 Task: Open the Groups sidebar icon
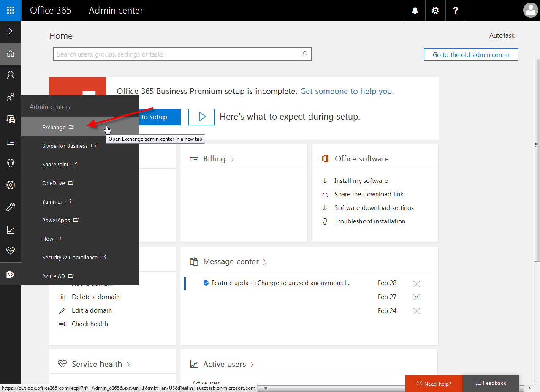tap(10, 97)
